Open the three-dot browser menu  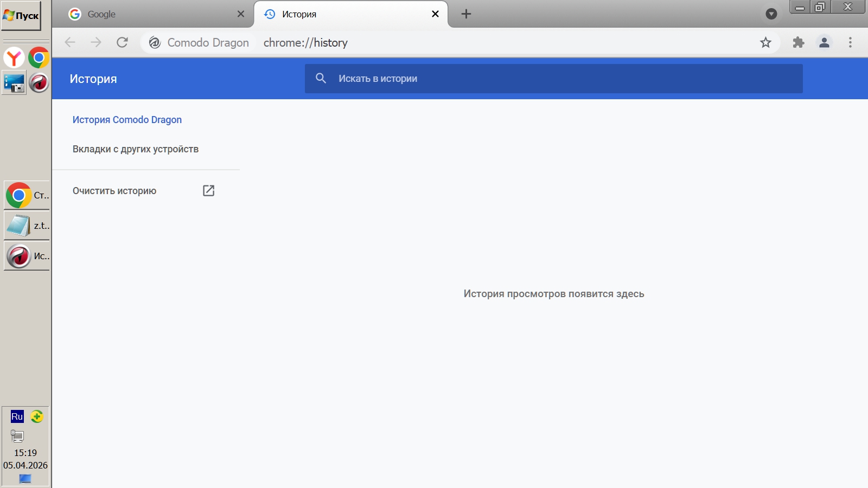[850, 42]
